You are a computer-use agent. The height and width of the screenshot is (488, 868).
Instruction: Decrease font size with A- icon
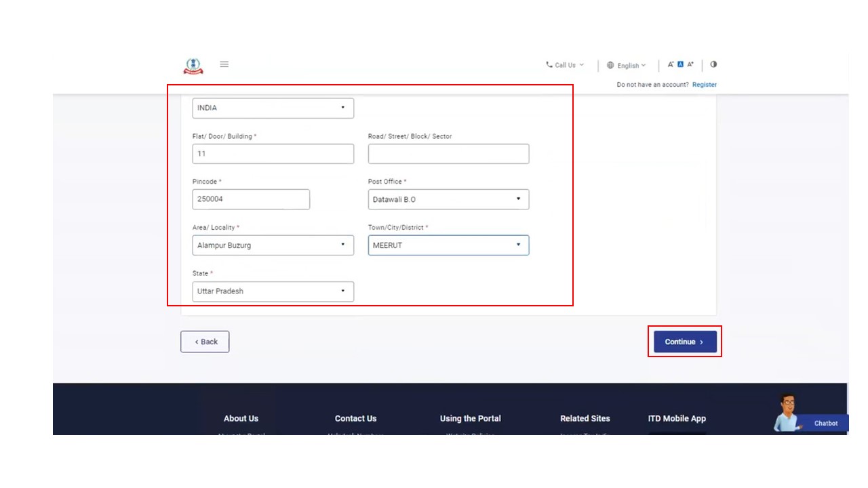click(x=671, y=64)
